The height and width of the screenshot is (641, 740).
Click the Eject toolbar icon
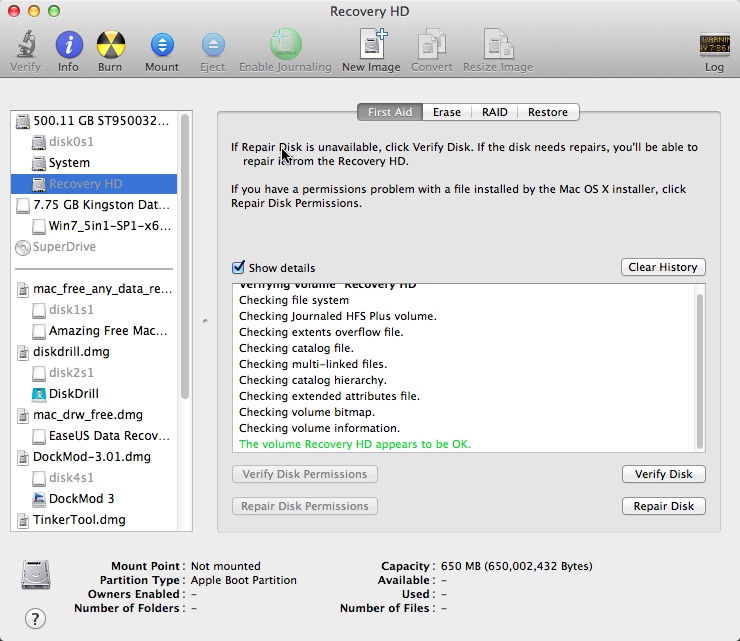coord(213,45)
